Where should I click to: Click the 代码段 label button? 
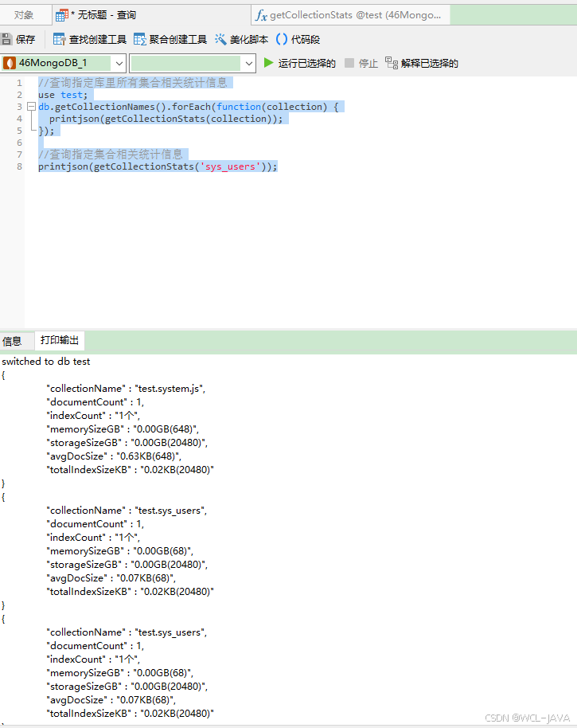point(305,40)
